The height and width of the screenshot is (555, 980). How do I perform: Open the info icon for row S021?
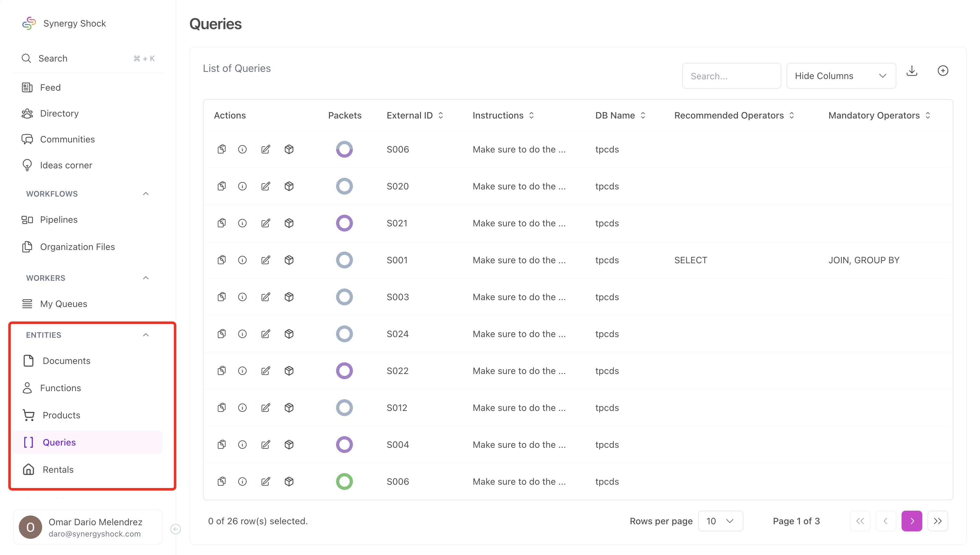[242, 223]
